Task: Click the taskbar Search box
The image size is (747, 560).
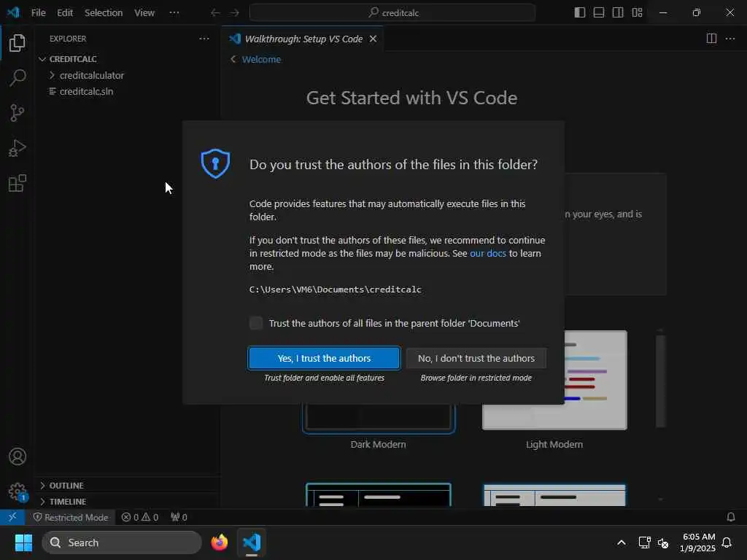Action: click(x=122, y=542)
